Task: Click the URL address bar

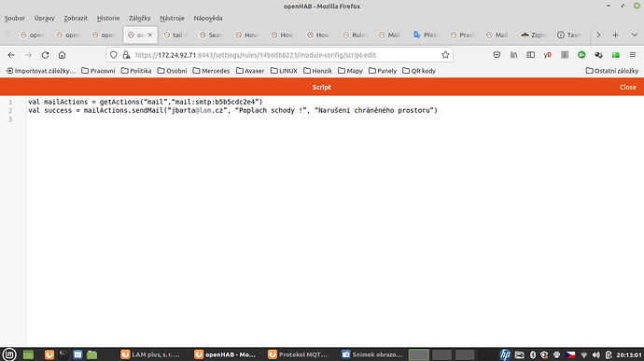Action: (x=279, y=55)
